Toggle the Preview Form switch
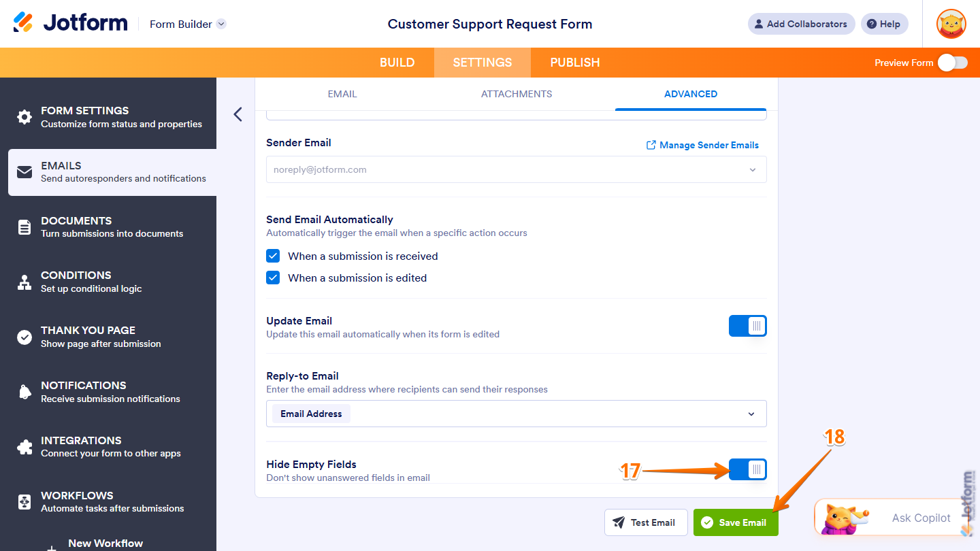This screenshot has width=980, height=551. point(952,63)
